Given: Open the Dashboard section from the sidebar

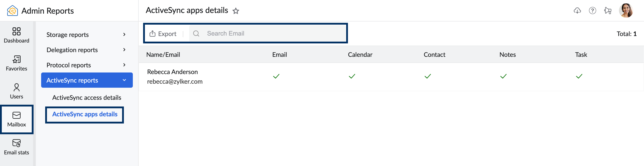Looking at the screenshot, I should coord(17,35).
